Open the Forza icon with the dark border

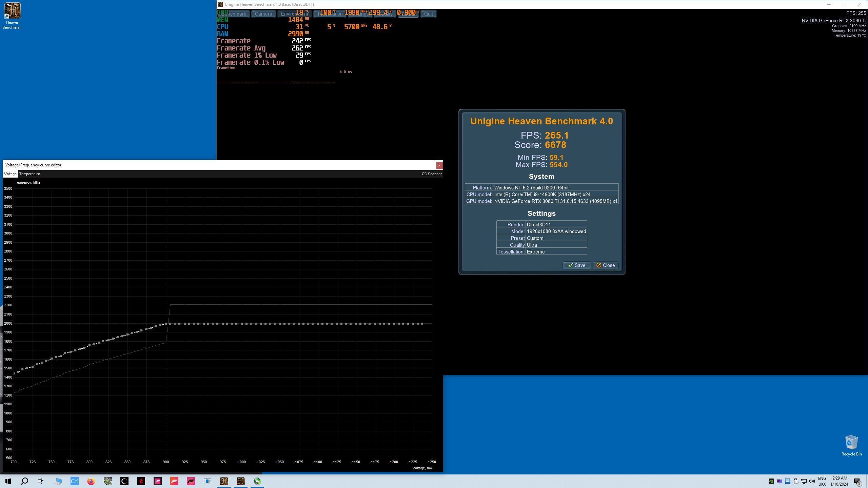(158, 481)
